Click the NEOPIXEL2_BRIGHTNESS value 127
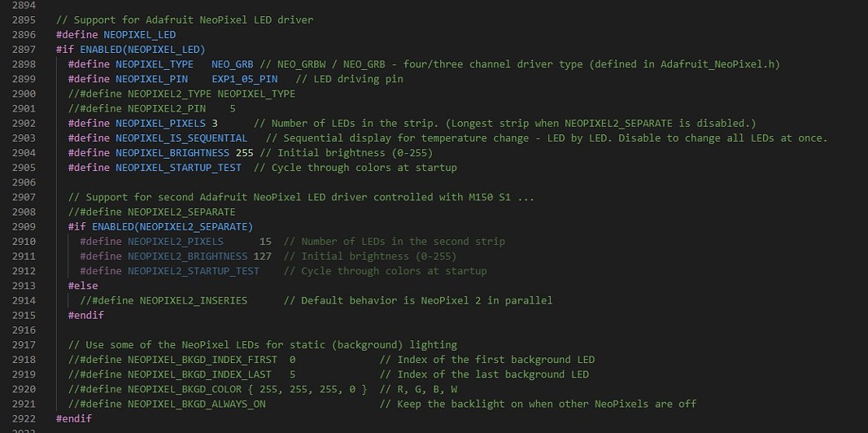Viewport: 868px width, 433px height. point(263,256)
